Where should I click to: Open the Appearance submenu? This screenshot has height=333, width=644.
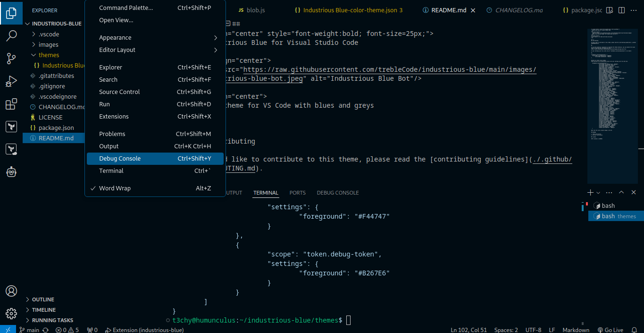155,37
